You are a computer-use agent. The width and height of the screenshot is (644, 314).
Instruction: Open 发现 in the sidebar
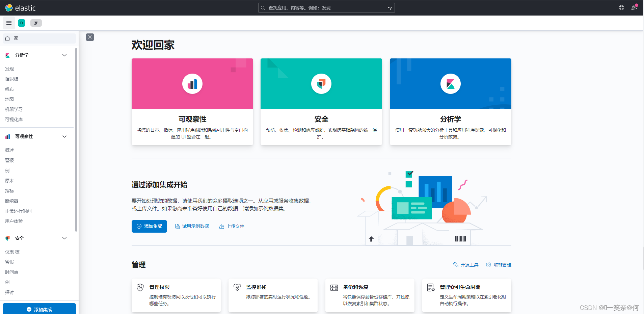[9, 69]
